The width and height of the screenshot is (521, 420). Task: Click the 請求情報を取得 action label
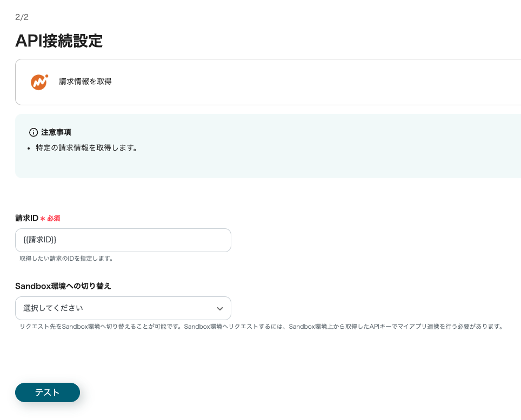[x=85, y=82]
